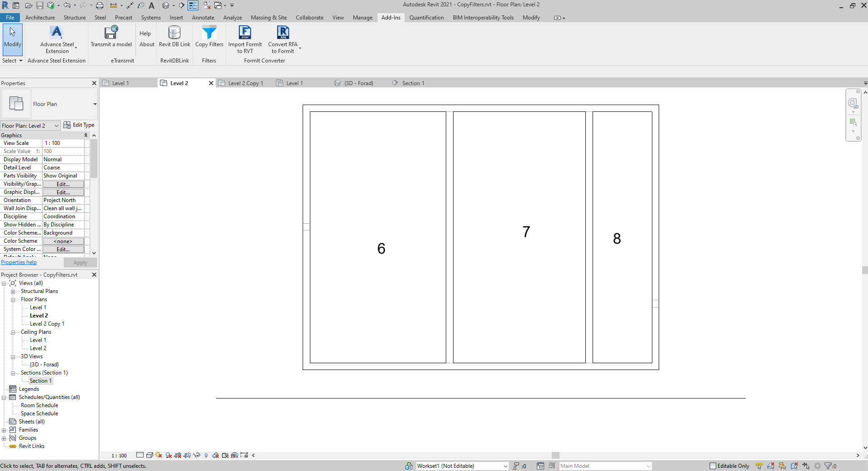Viewport: 868px width, 471px height.
Task: Select Room Schedule in Project Browser
Action: pos(39,405)
